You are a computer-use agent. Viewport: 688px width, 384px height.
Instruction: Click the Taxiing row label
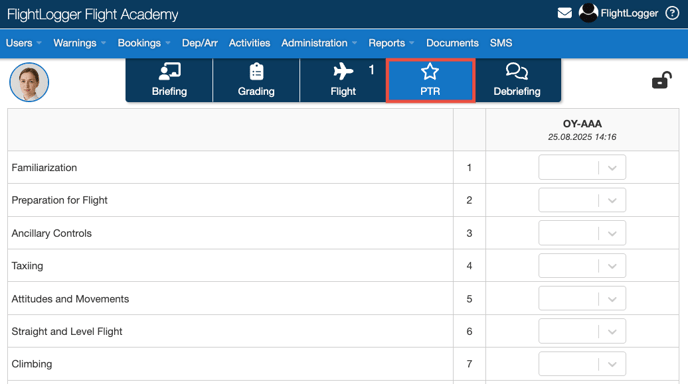27,266
